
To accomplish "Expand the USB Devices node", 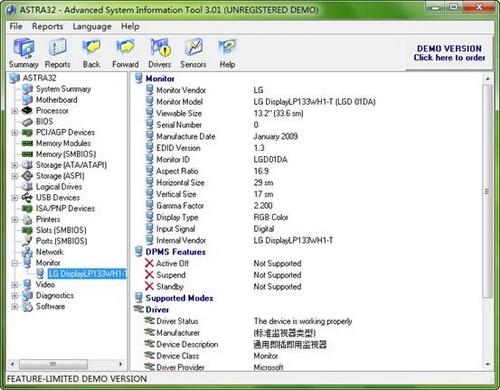I will (x=15, y=198).
